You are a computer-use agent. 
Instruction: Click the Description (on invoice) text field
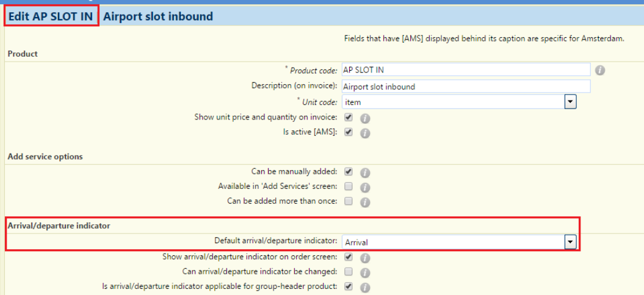466,87
